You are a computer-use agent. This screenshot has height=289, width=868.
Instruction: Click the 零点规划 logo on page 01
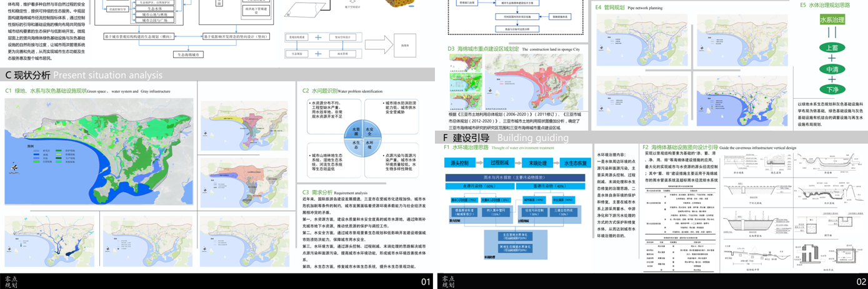[11, 281]
